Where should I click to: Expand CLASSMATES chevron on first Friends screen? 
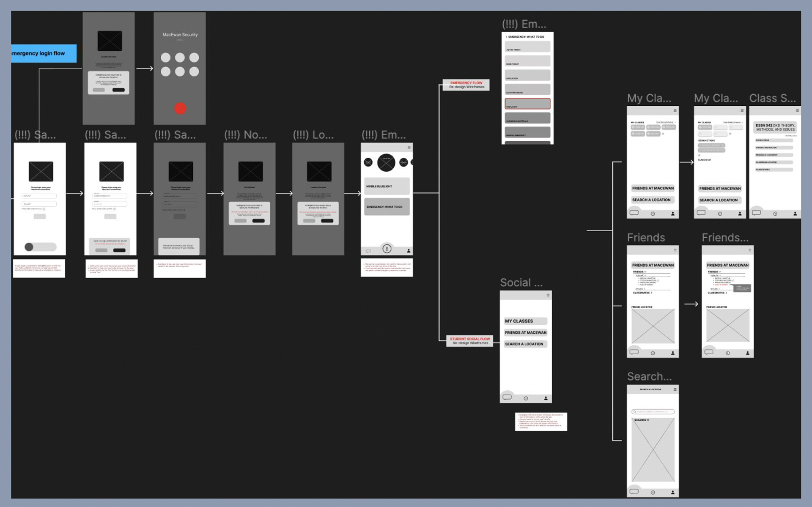click(x=652, y=293)
